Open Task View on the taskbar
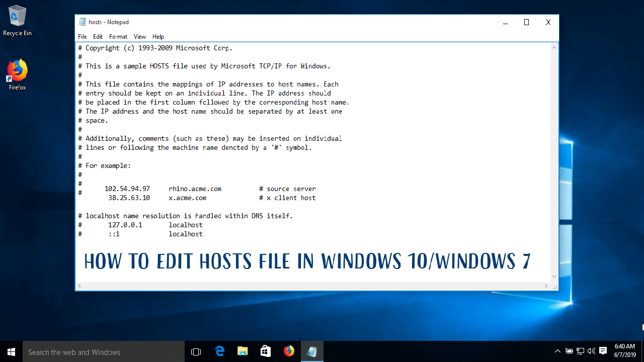 point(196,351)
